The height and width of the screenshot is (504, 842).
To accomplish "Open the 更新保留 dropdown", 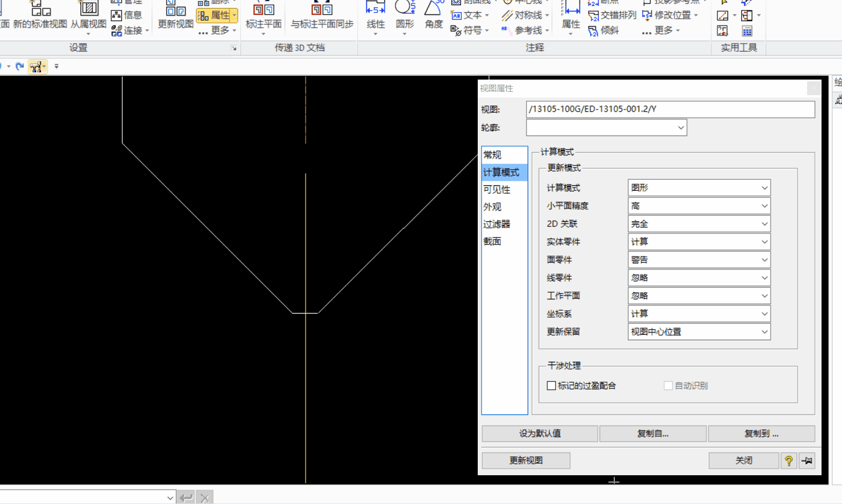I will (699, 331).
